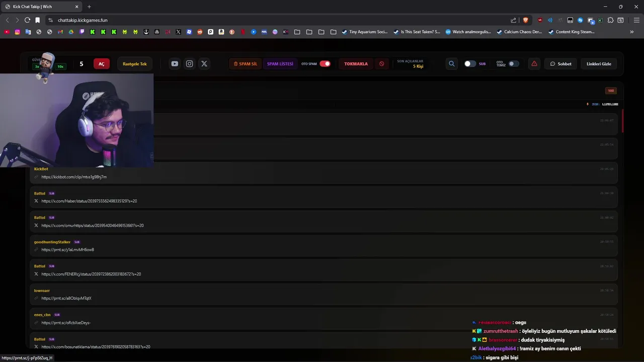Open the YouTube icon in the chat toolbar
Viewport: 644px width, 362px height.
pos(175,64)
